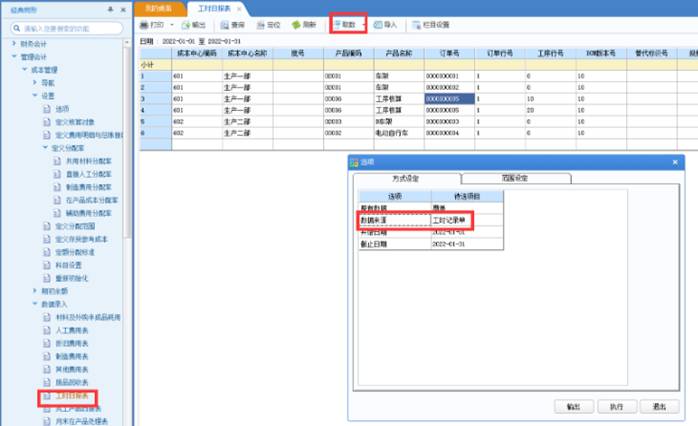Image resolution: width=698 pixels, height=426 pixels.
Task: Expand the 导航 tree node
Action: tap(34, 82)
